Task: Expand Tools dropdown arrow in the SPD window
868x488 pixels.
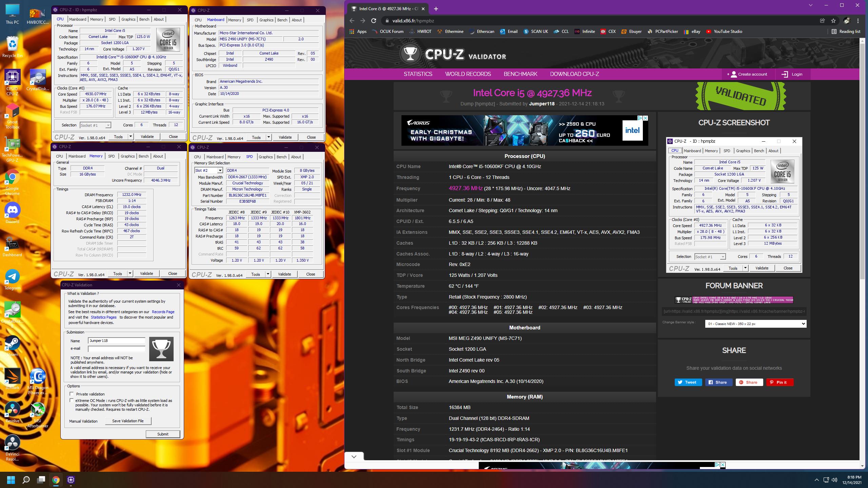Action: click(268, 274)
